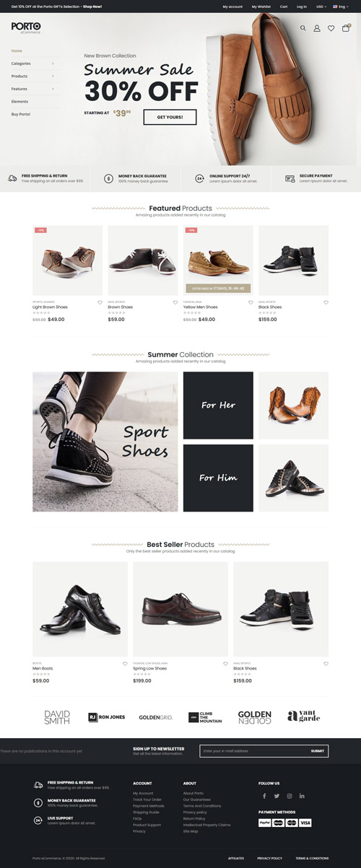Open the USD currency dropdown
361x868 pixels.
321,6
